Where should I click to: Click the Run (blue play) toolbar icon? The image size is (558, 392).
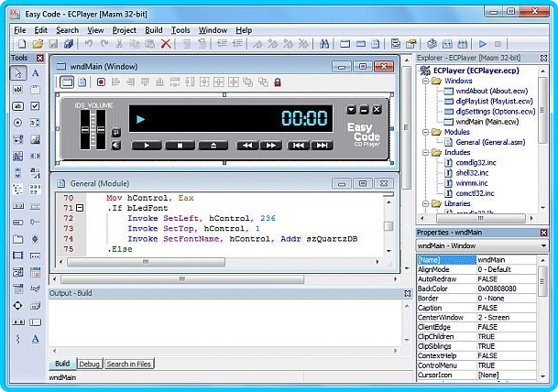483,44
